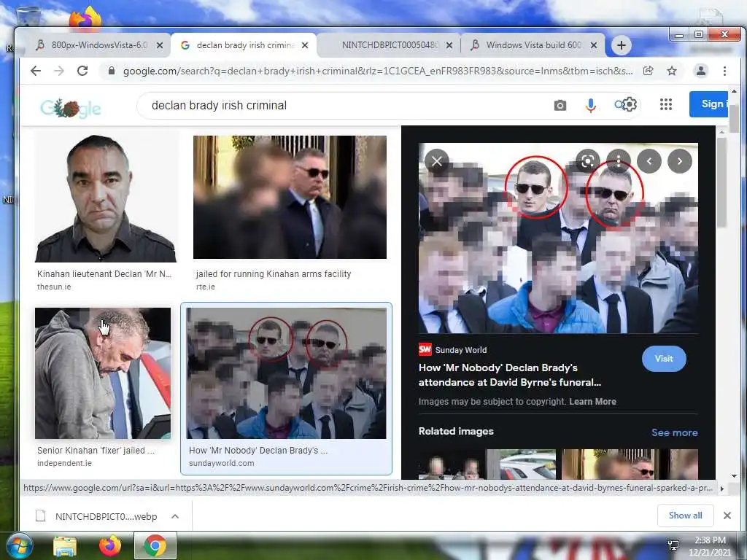Close the NINTCHDBPICT tab
This screenshot has width=747, height=560.
pyautogui.click(x=449, y=45)
